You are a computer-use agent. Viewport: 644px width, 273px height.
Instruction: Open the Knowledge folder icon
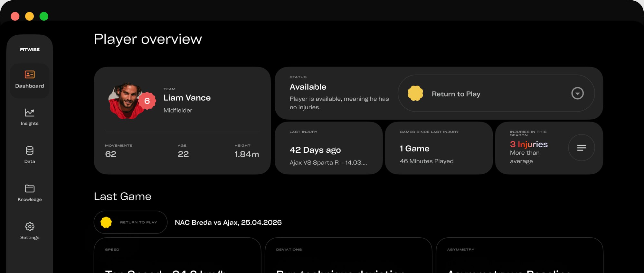[30, 188]
